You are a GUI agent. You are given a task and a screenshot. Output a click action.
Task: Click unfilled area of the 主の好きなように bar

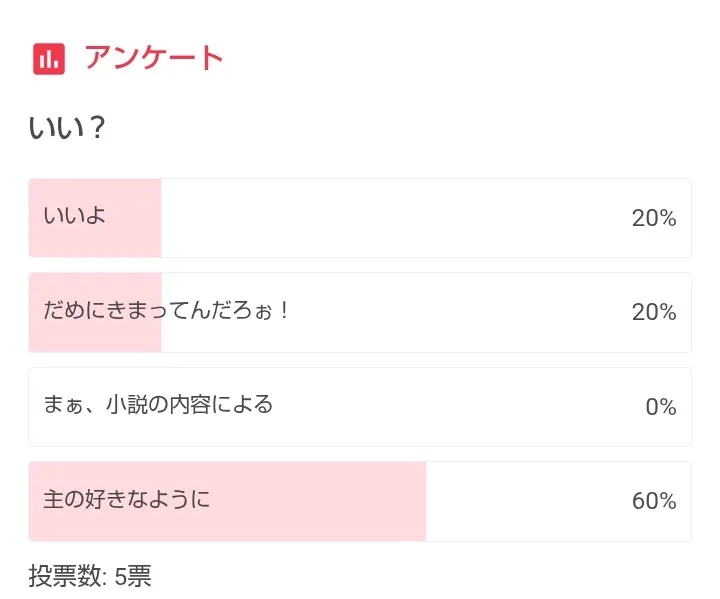coord(520,501)
